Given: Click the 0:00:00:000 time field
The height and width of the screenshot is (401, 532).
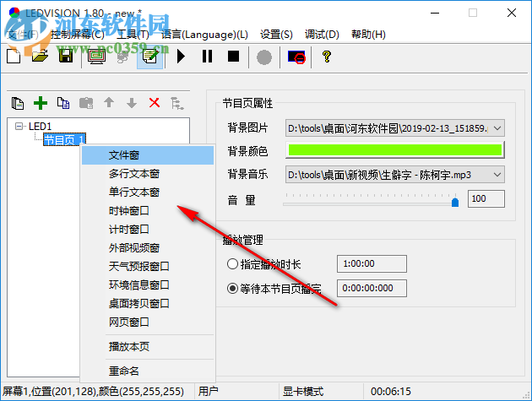Looking at the screenshot, I should (372, 288).
